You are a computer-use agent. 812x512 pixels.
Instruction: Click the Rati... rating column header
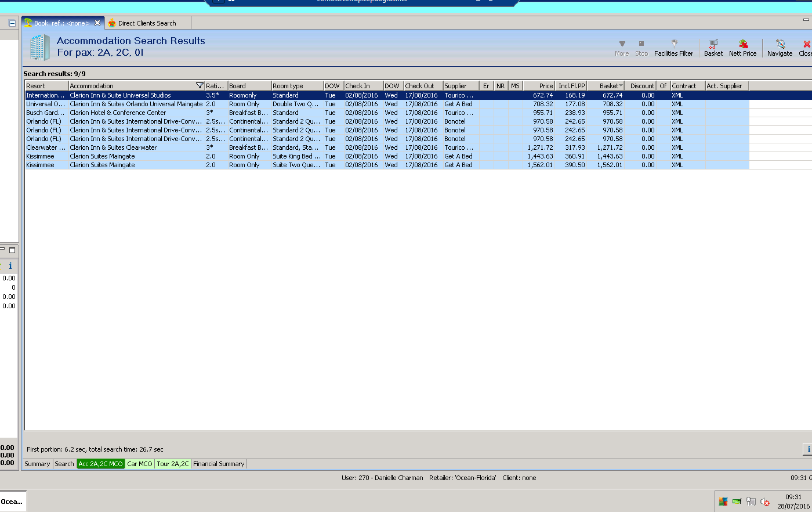pyautogui.click(x=216, y=86)
